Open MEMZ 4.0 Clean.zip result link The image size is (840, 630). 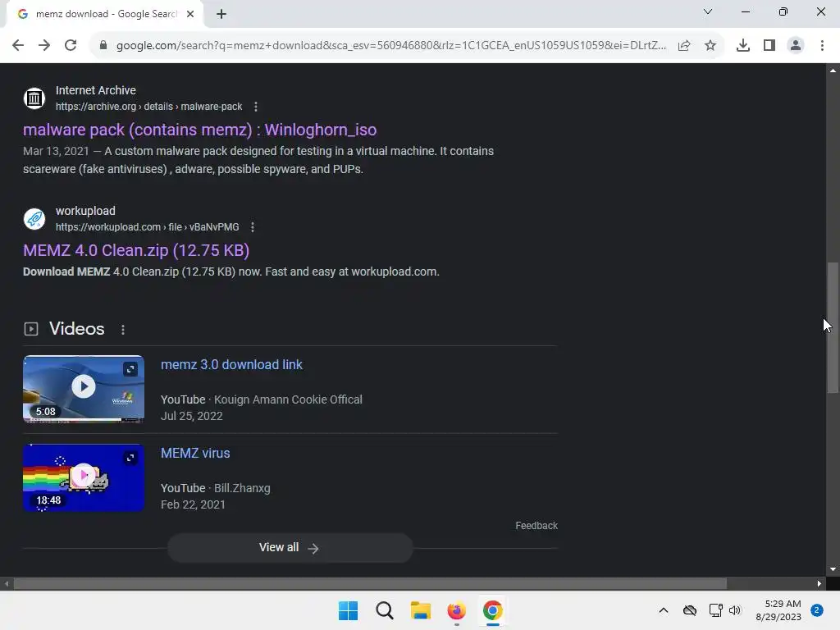point(136,250)
